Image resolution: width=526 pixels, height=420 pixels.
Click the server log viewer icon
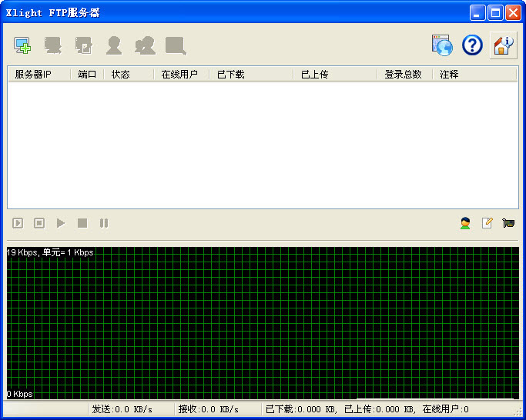176,46
